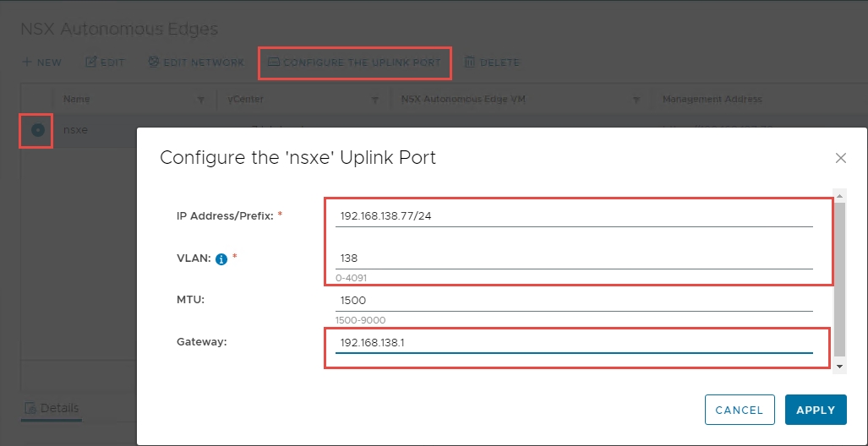Image resolution: width=868 pixels, height=446 pixels.
Task: Open NSX Autonomous Edge VM column filter
Action: click(x=636, y=100)
